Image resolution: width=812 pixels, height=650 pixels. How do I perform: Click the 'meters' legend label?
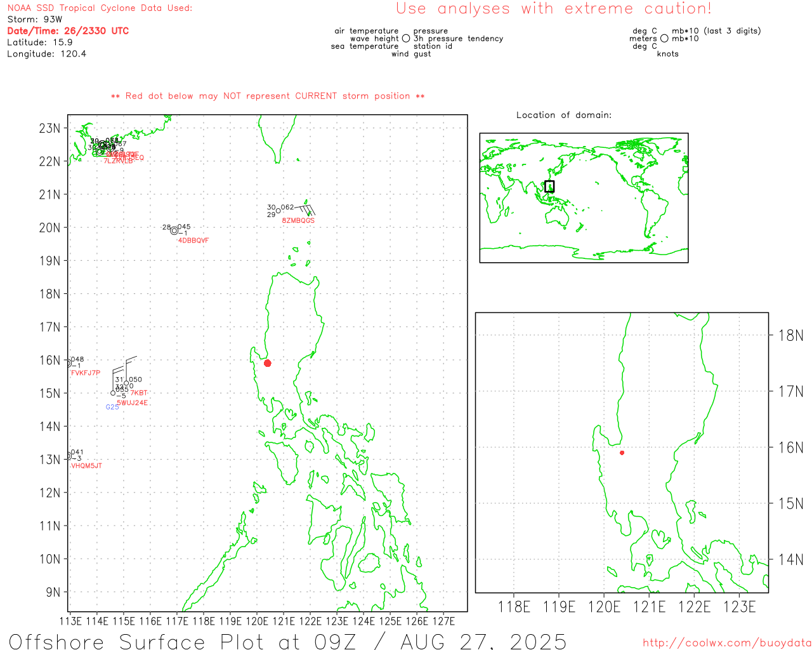643,39
